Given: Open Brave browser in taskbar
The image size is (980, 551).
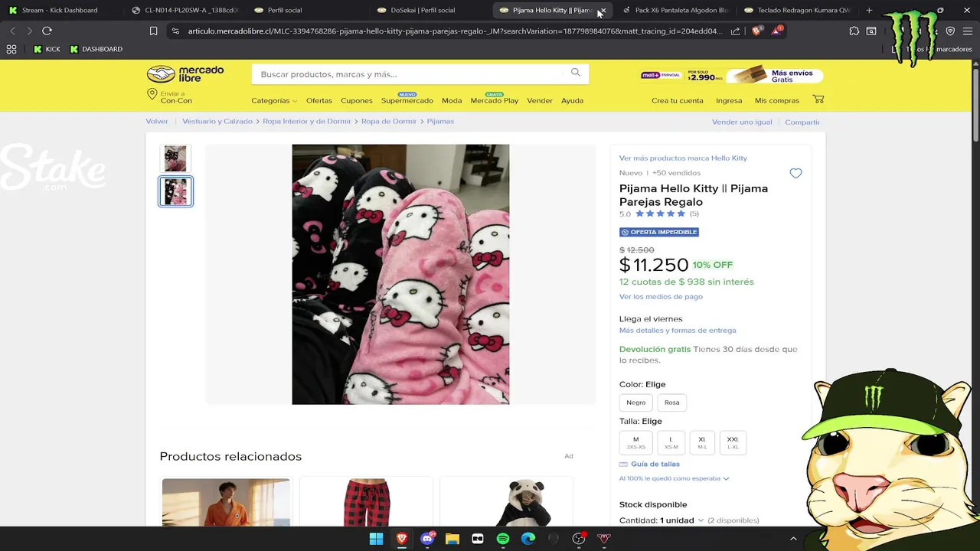Looking at the screenshot, I should (x=401, y=539).
